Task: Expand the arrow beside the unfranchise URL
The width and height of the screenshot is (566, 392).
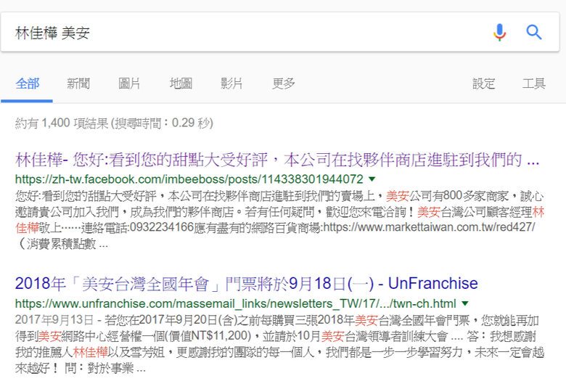Action: [465, 303]
